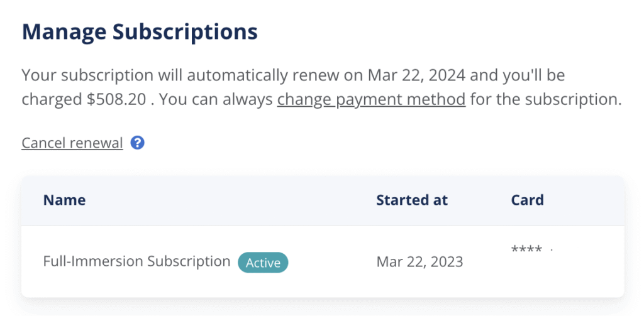Select the Mar 22, 2023 start date
This screenshot has height=316, width=644.
[x=419, y=262]
